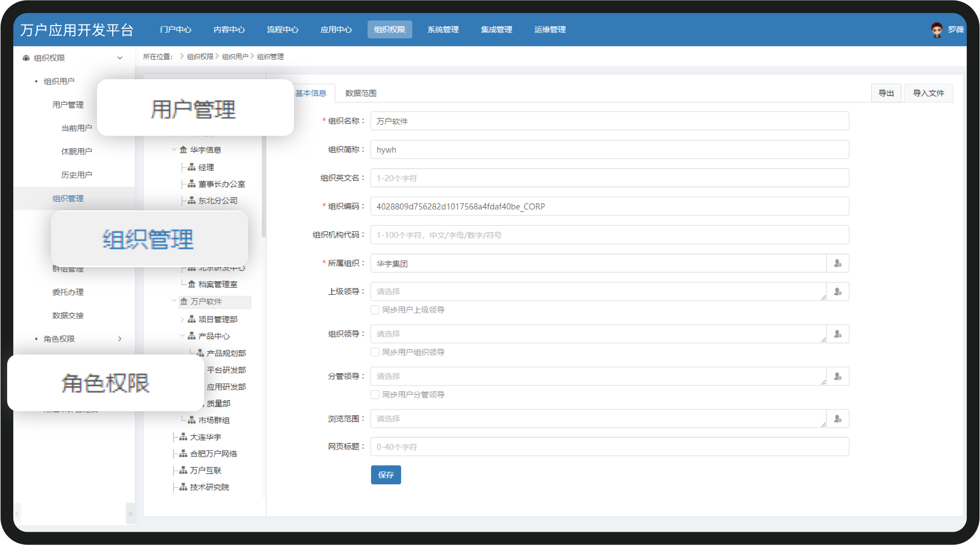Open the user picker for 分管领导
The width and height of the screenshot is (980, 545).
[x=838, y=376]
